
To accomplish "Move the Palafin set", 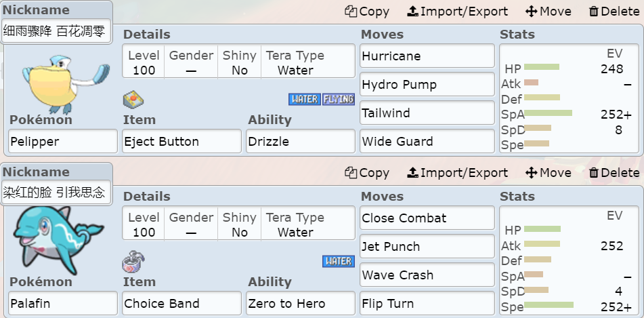I will [548, 173].
